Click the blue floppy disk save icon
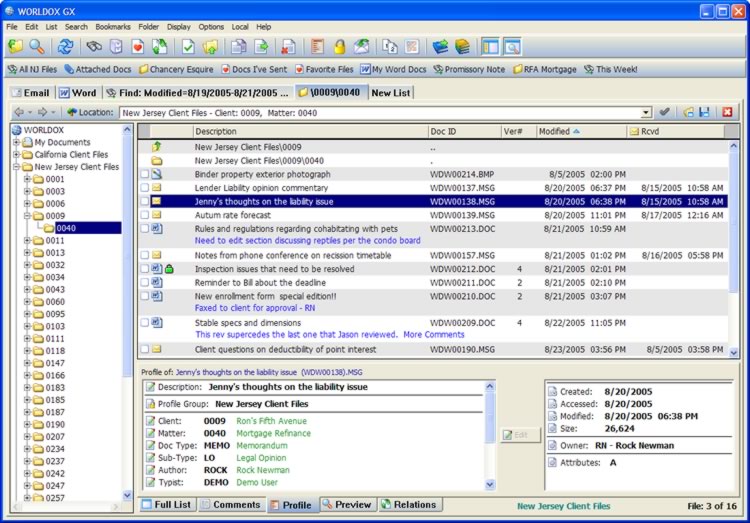 coord(704,113)
